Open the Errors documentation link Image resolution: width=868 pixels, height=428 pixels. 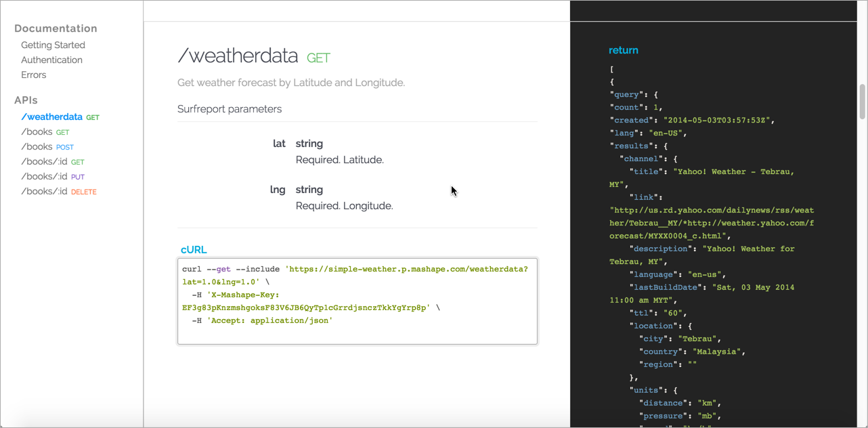(33, 75)
